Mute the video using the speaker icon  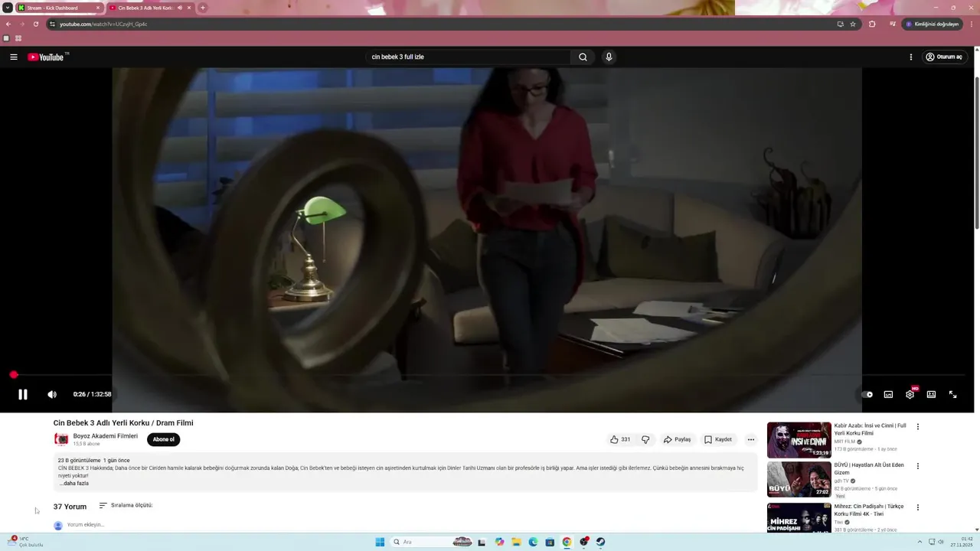coord(52,394)
